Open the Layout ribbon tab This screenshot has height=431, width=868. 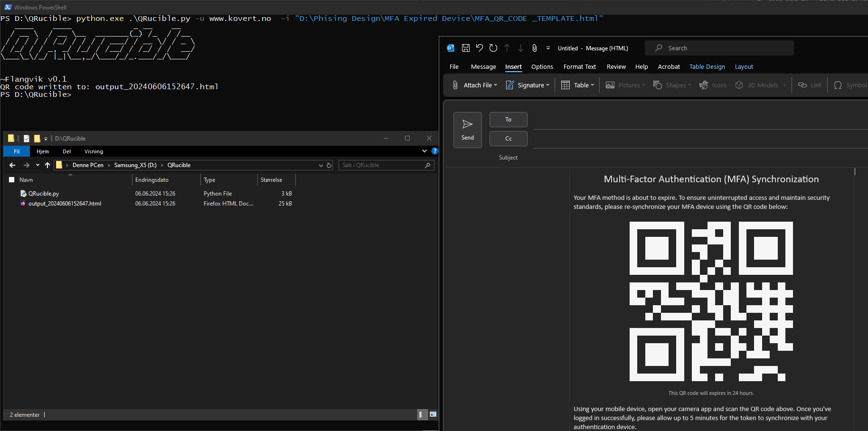coord(744,67)
